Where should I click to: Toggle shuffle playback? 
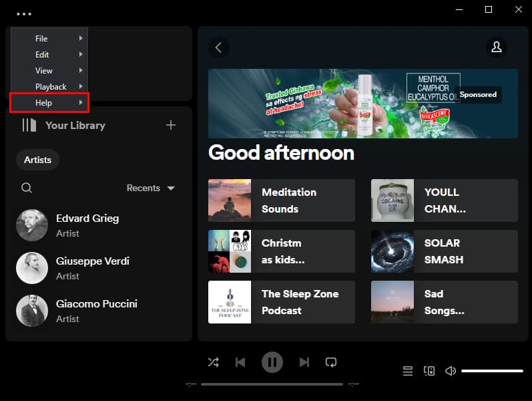214,362
